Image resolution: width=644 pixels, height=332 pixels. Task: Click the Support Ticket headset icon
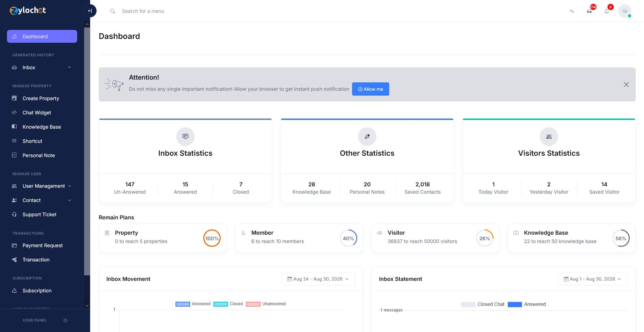[x=14, y=214]
